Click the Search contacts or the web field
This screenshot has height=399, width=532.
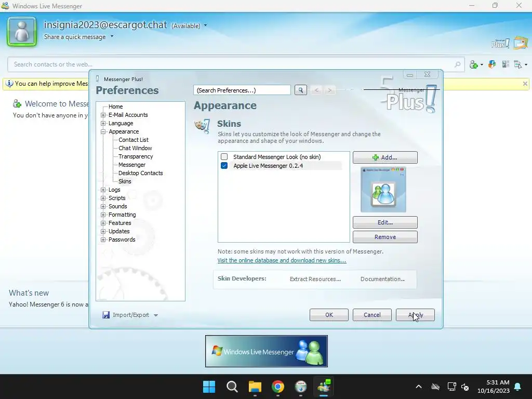(x=236, y=64)
